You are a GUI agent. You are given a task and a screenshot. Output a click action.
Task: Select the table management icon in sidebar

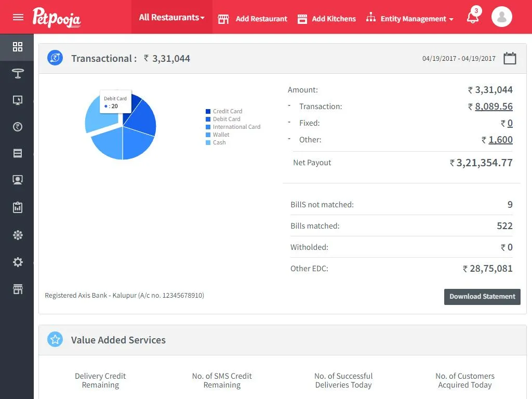pos(17,74)
